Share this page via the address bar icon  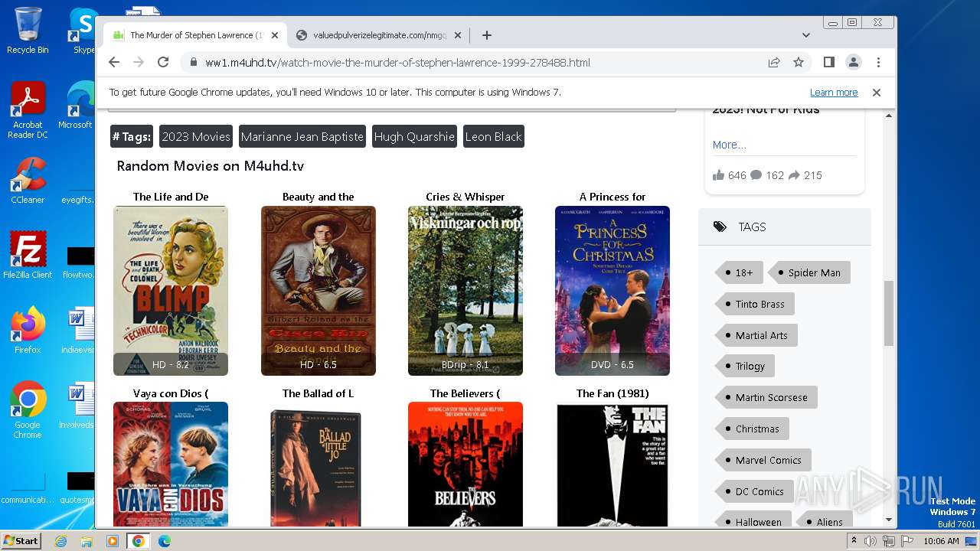(774, 63)
